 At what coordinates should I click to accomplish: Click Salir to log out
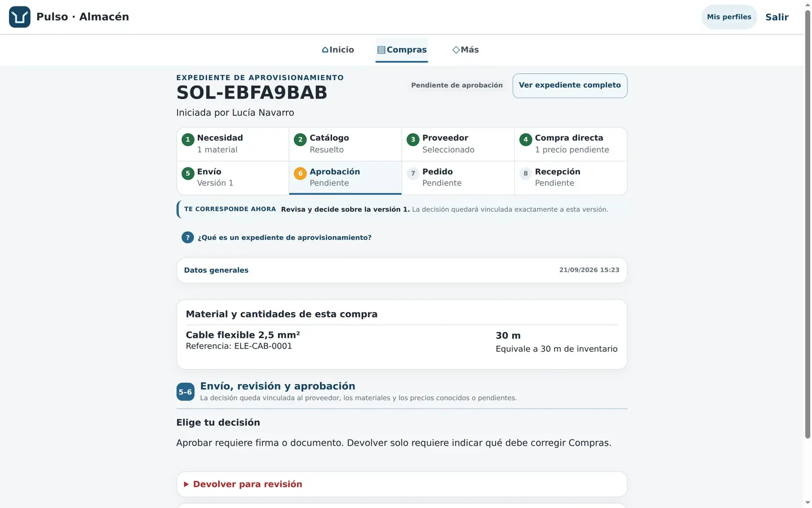pyautogui.click(x=777, y=17)
